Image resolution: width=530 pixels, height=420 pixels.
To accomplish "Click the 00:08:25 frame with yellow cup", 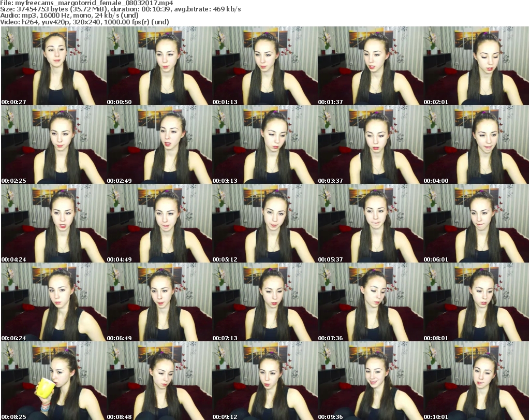I will coord(54,381).
